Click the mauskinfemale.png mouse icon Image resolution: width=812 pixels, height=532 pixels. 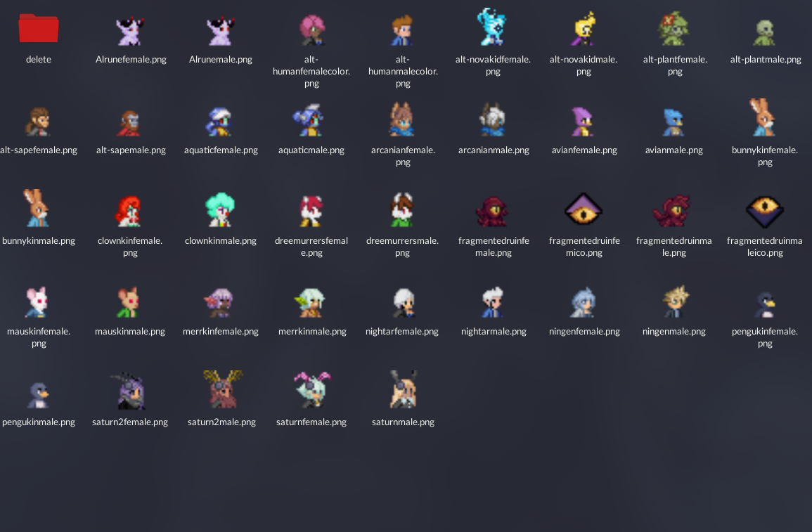tap(37, 302)
